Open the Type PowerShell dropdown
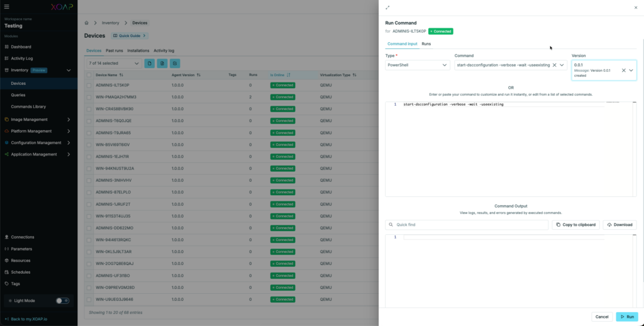The image size is (644, 326). pos(418,65)
